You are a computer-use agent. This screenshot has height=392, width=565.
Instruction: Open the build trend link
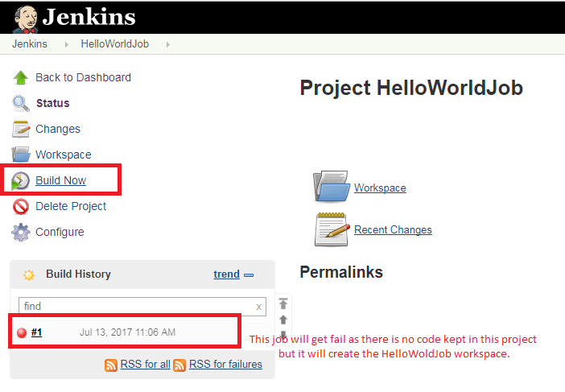tap(226, 274)
